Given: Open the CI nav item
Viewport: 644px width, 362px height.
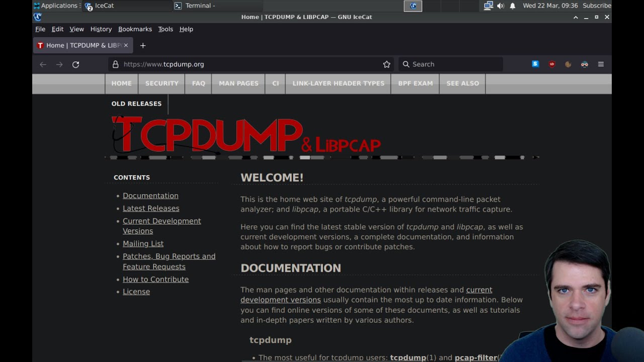Looking at the screenshot, I should [x=275, y=83].
